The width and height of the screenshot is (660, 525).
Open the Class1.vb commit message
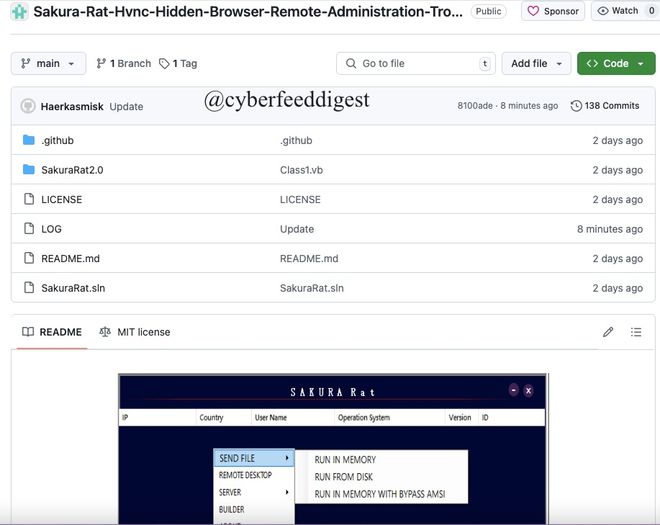[301, 170]
